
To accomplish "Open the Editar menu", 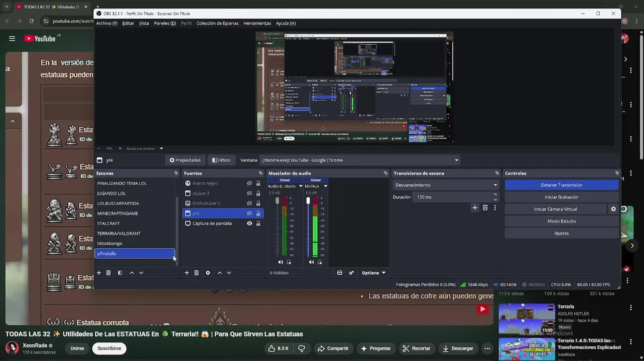I will click(x=128, y=23).
